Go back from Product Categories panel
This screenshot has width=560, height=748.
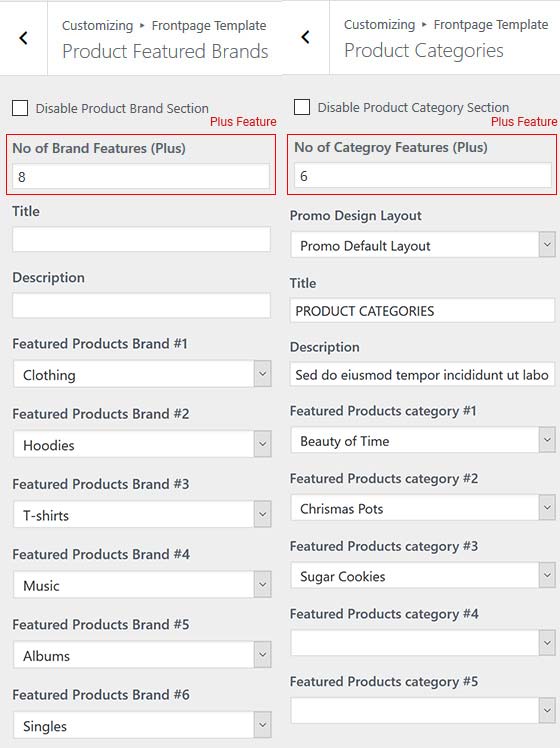(x=305, y=37)
